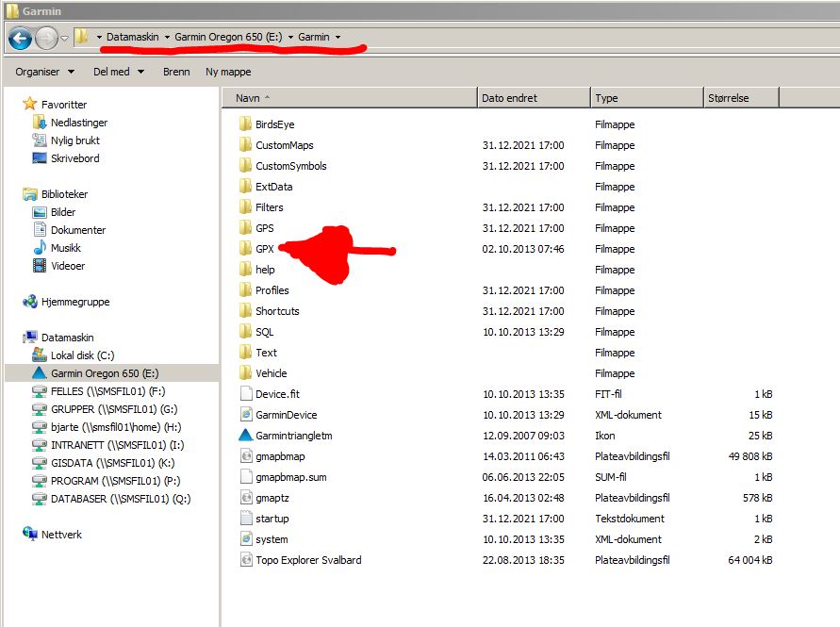The width and height of the screenshot is (840, 627).
Task: Click the Back navigation arrow button
Action: (20, 38)
